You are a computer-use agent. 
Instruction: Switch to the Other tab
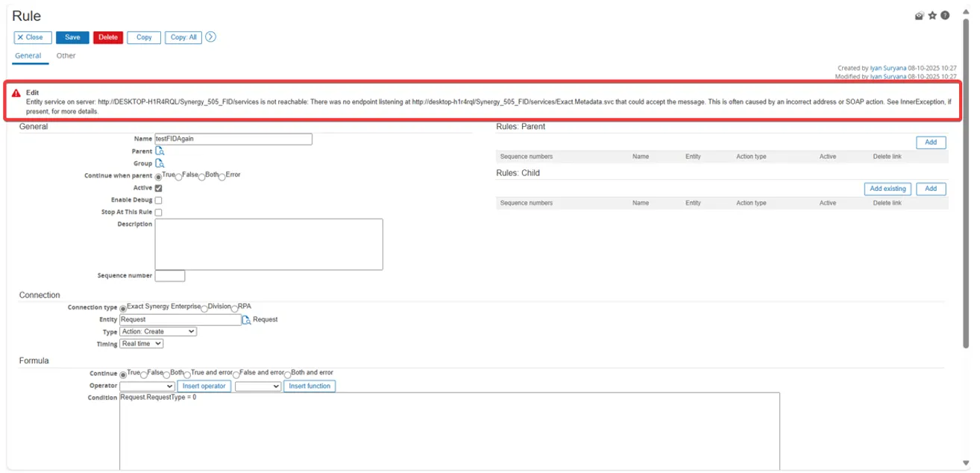point(66,56)
